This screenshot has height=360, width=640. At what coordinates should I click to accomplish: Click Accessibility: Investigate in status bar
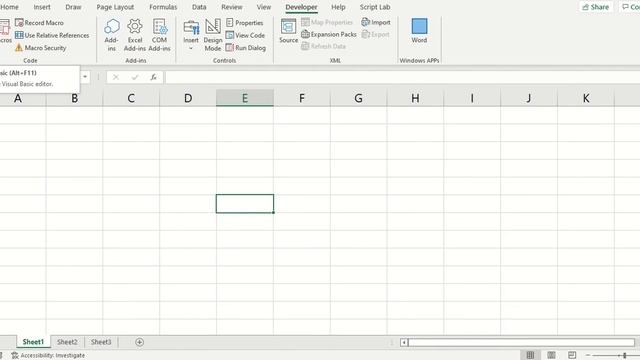tap(48, 356)
